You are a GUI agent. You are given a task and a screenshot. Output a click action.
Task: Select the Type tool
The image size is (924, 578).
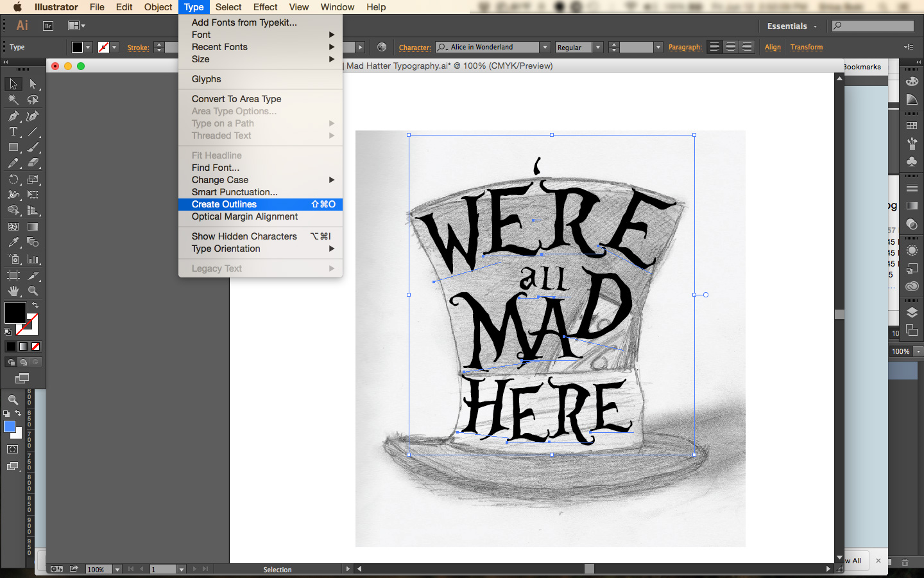[13, 132]
